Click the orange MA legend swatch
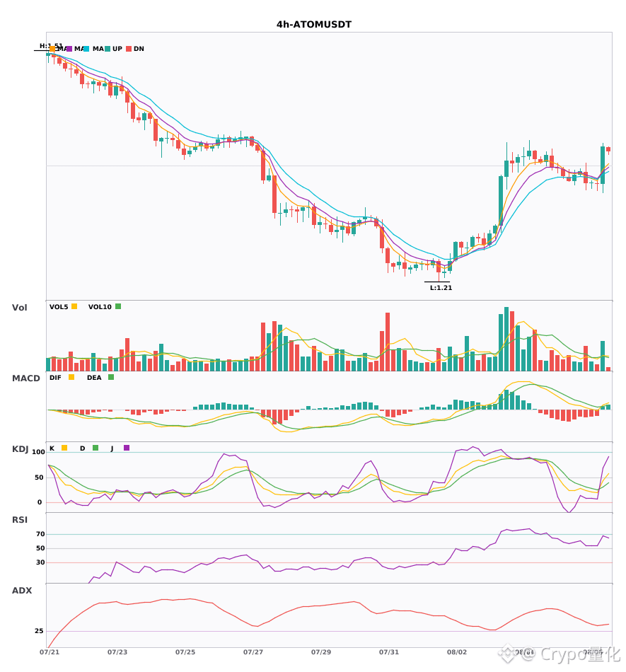The height and width of the screenshot is (672, 626). pyautogui.click(x=52, y=49)
